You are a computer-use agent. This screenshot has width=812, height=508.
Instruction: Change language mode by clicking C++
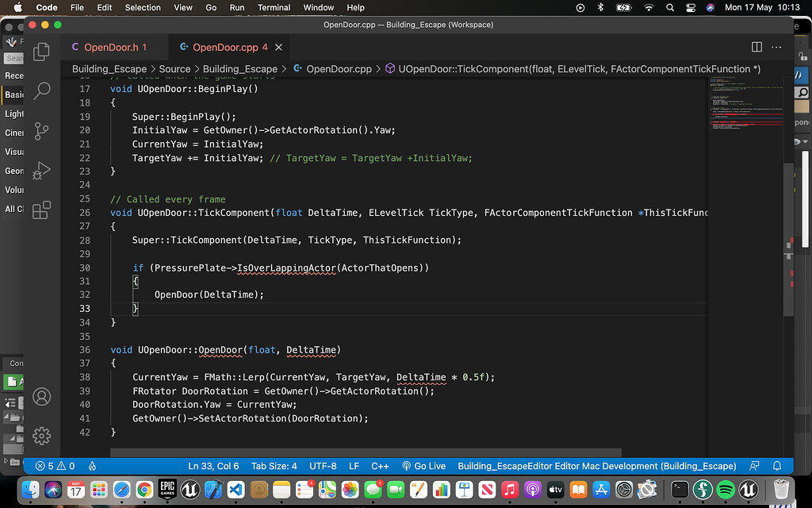[380, 466]
